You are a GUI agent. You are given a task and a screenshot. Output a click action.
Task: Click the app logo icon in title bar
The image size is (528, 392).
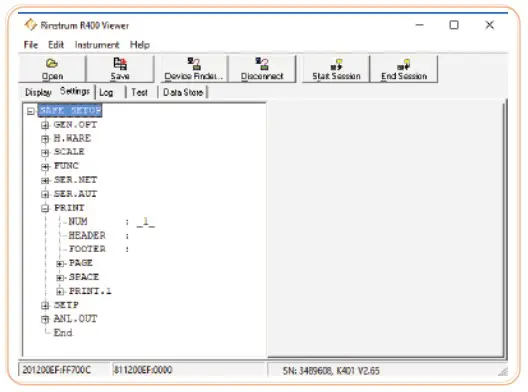pos(31,25)
